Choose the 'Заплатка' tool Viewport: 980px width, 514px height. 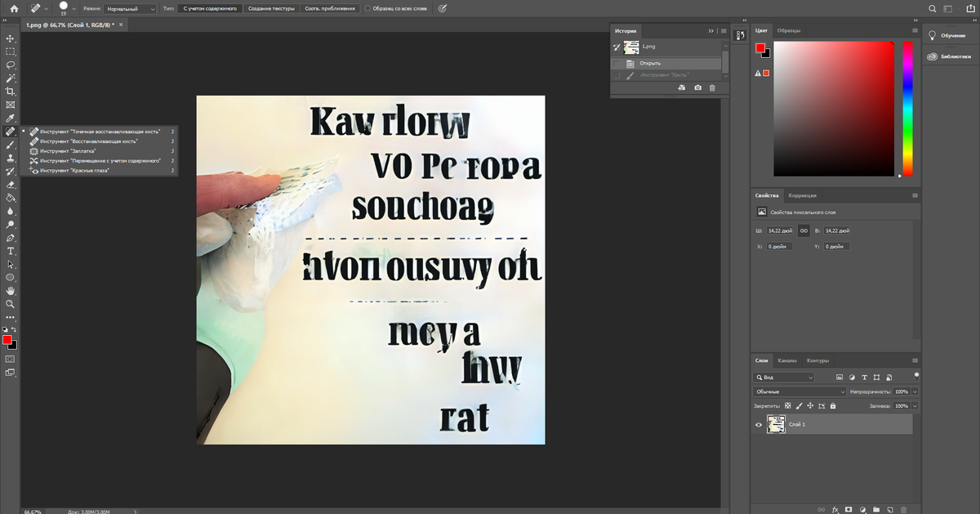(x=100, y=150)
